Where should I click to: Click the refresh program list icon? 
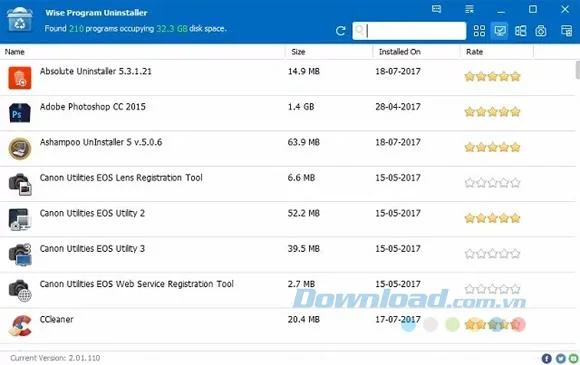coord(341,31)
